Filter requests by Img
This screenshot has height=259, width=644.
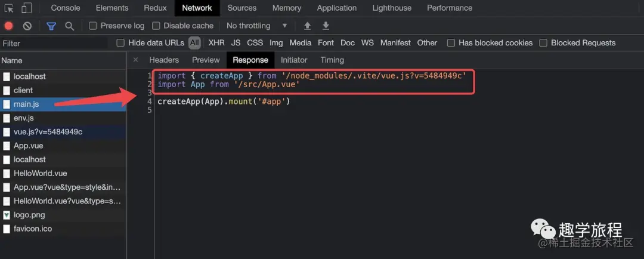click(276, 43)
